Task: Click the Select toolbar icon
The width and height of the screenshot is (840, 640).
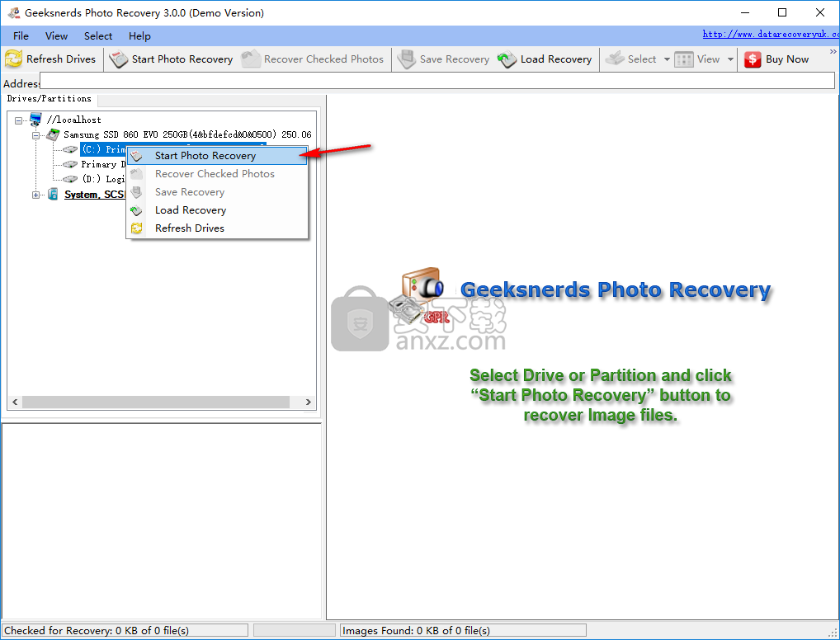Action: (x=615, y=59)
